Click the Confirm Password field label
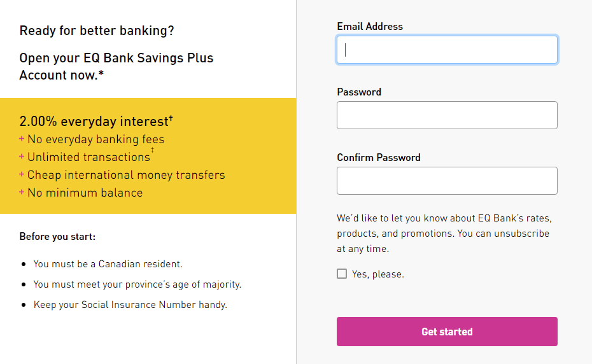 (x=379, y=158)
